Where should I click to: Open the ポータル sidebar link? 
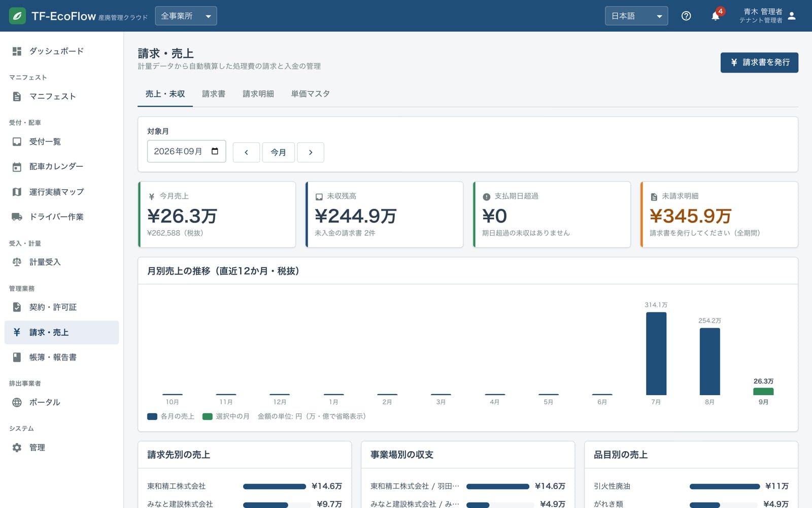pos(61,402)
